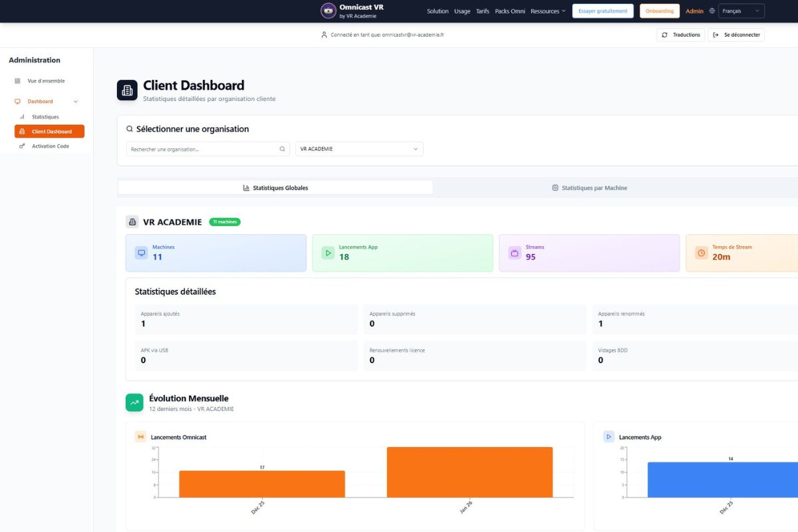Image resolution: width=798 pixels, height=532 pixels.
Task: Click the Essayer gratuitement button
Action: tap(602, 11)
